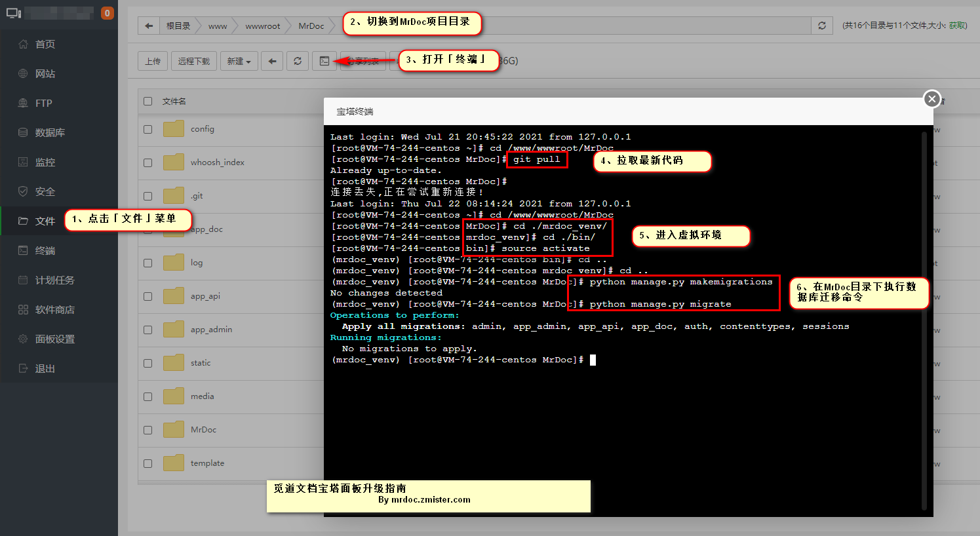Viewport: 980px width, 536px height.
Task: Open 软件商店 in the sidebar
Action: click(x=54, y=309)
